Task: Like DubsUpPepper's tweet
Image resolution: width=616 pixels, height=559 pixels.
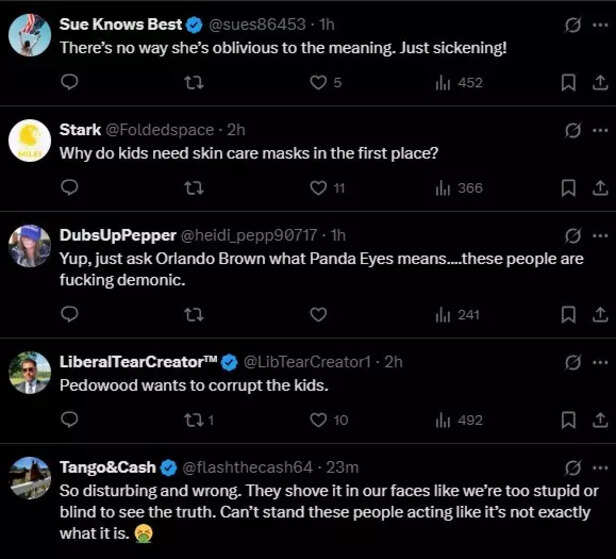Action: point(318,314)
